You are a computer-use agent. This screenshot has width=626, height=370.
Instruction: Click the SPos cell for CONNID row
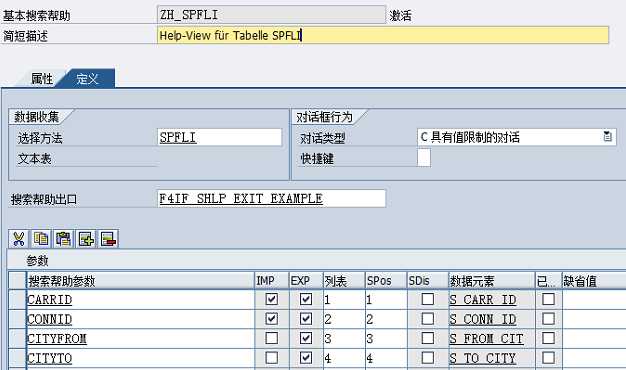tap(386, 319)
